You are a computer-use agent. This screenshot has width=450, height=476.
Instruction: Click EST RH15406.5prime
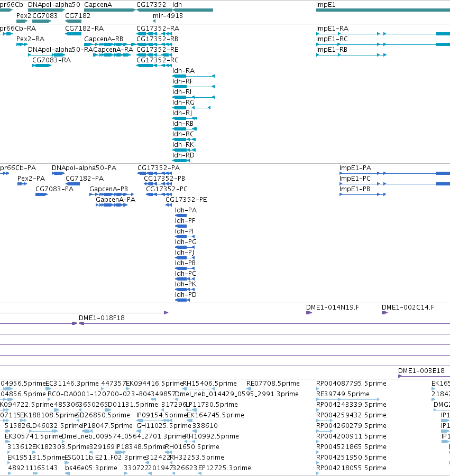[209, 384]
